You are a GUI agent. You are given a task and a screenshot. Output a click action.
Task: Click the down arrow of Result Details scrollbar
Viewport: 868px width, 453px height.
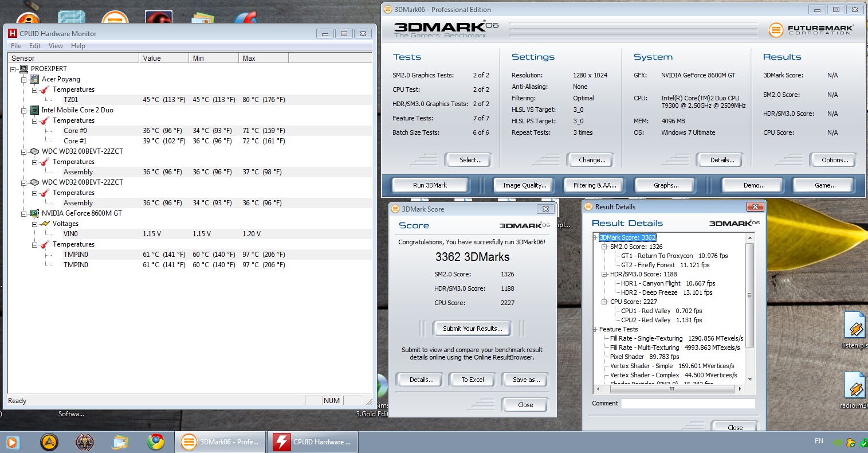(x=750, y=379)
